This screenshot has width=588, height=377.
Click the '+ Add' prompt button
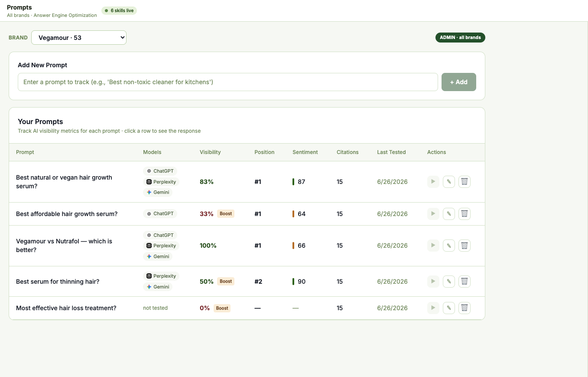[459, 82]
